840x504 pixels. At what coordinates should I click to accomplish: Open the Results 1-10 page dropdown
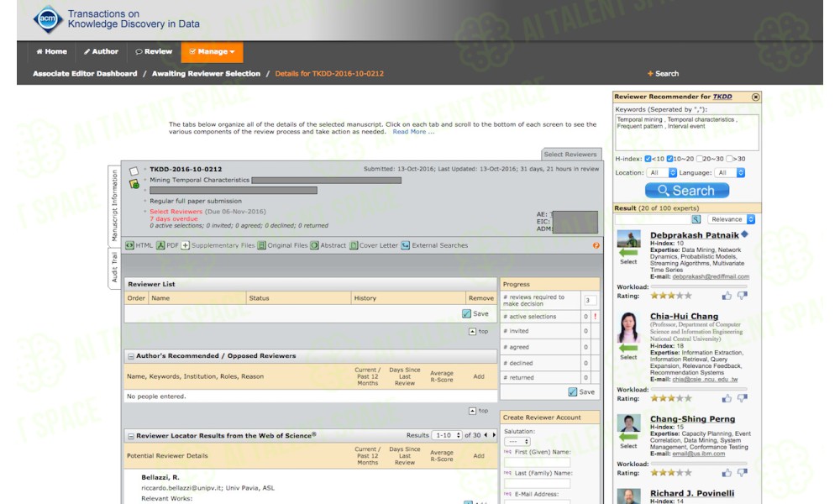coord(447,435)
